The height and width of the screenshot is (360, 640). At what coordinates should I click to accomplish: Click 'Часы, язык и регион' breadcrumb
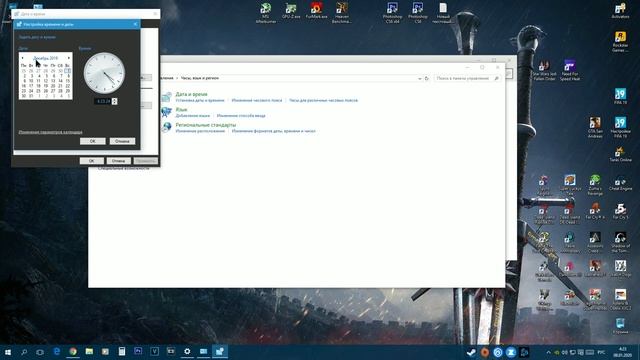pyautogui.click(x=200, y=78)
